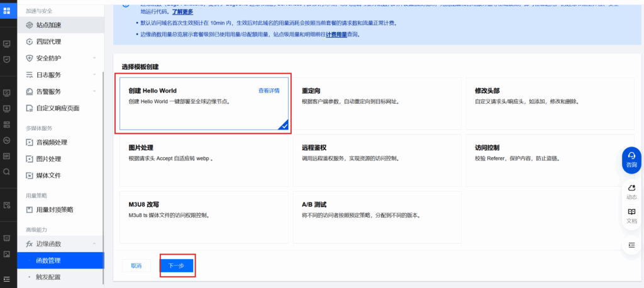Expand the 安全防护 submenu
The height and width of the screenshot is (288, 644).
click(94, 58)
